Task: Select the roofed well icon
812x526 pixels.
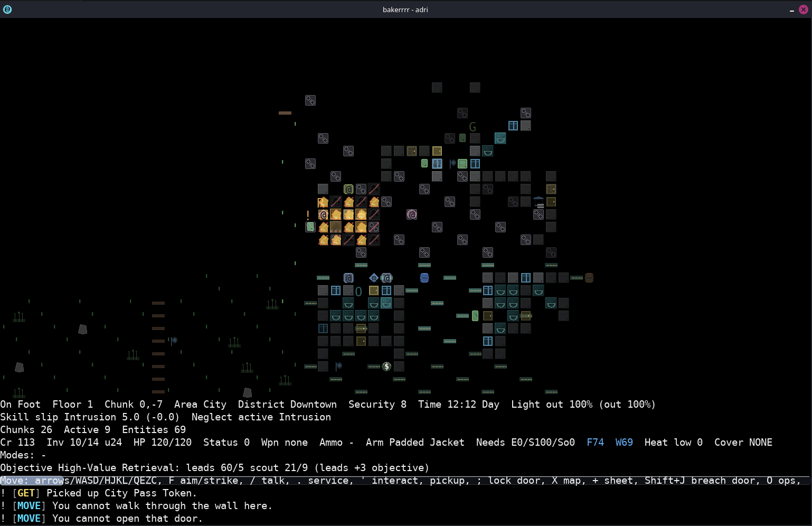Action: 539,202
